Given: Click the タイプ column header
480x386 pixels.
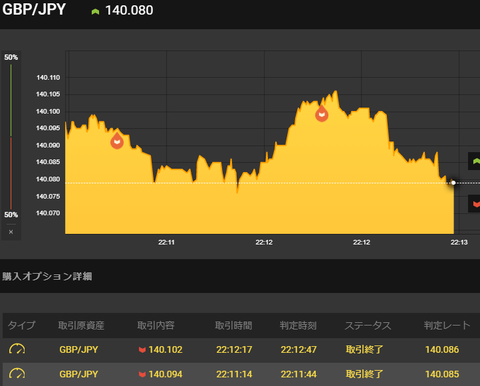Looking at the screenshot, I should (21, 325).
